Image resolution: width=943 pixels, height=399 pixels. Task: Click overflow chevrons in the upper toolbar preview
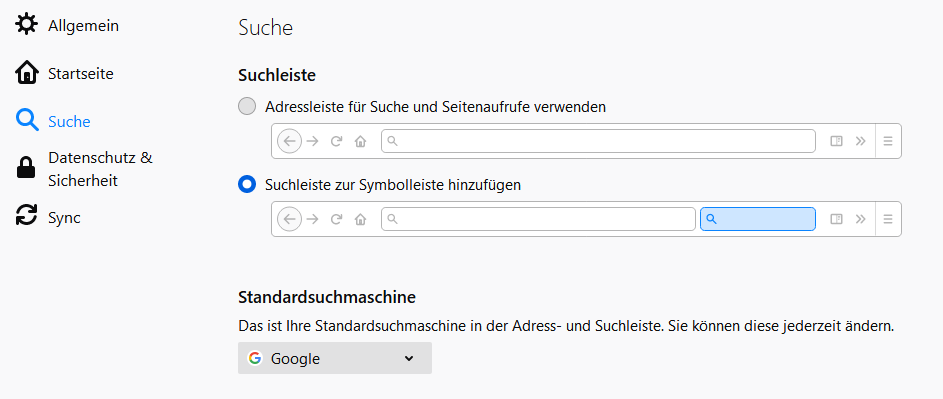tap(861, 141)
